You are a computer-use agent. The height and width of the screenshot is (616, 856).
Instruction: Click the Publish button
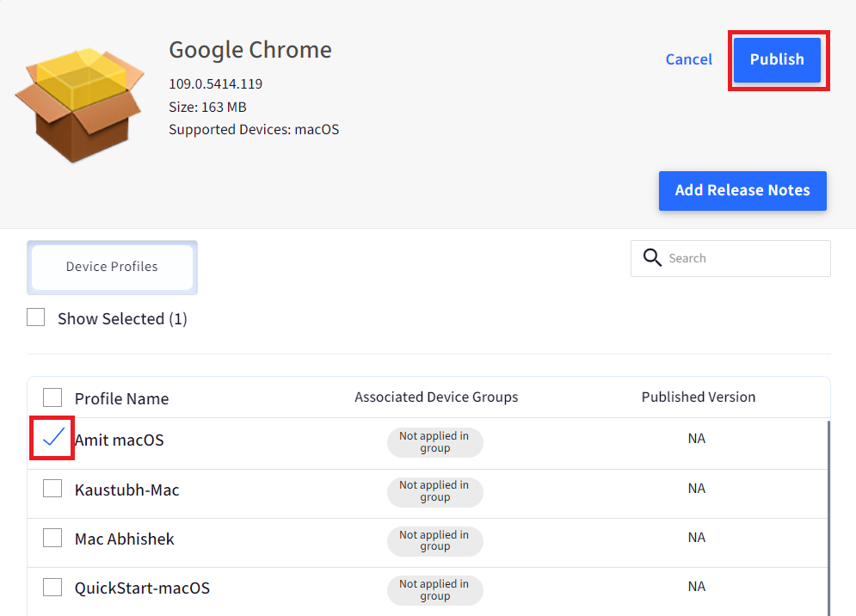tap(777, 59)
